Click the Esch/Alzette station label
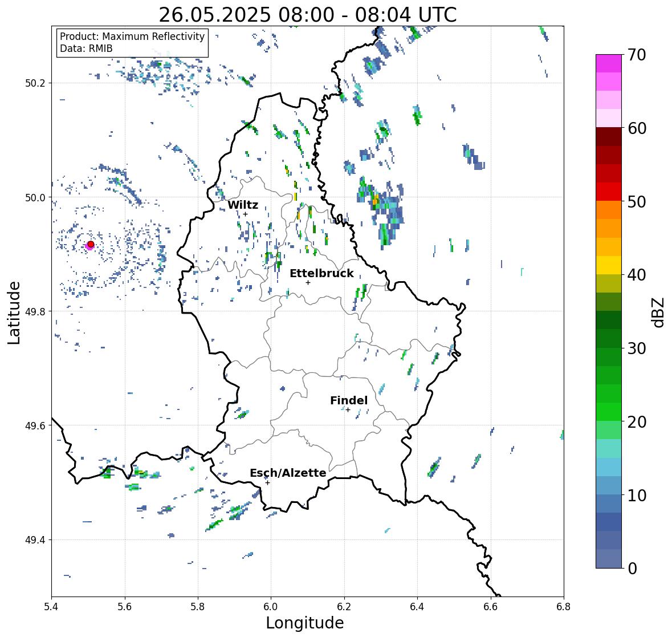Screen dimensions: 672x637 [288, 473]
